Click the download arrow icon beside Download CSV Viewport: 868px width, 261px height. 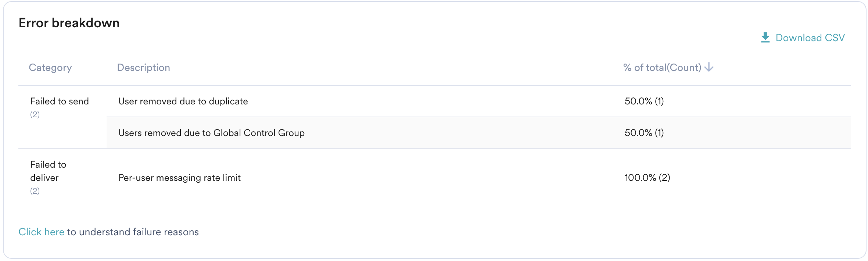766,37
